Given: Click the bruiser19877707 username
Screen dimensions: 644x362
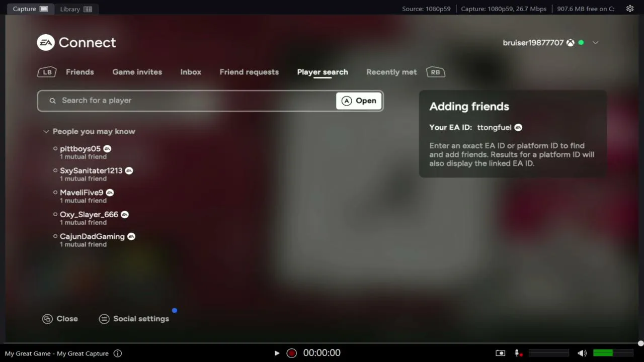Looking at the screenshot, I should (x=533, y=43).
